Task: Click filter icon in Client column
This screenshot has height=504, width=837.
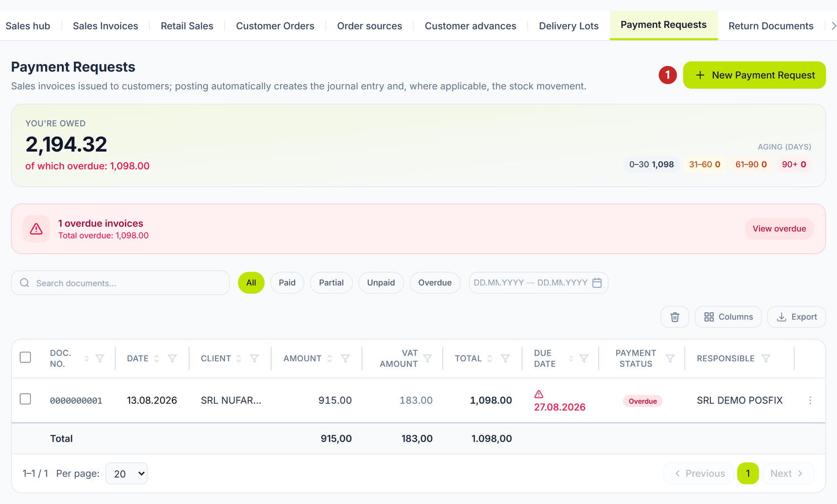Action: 254,358
